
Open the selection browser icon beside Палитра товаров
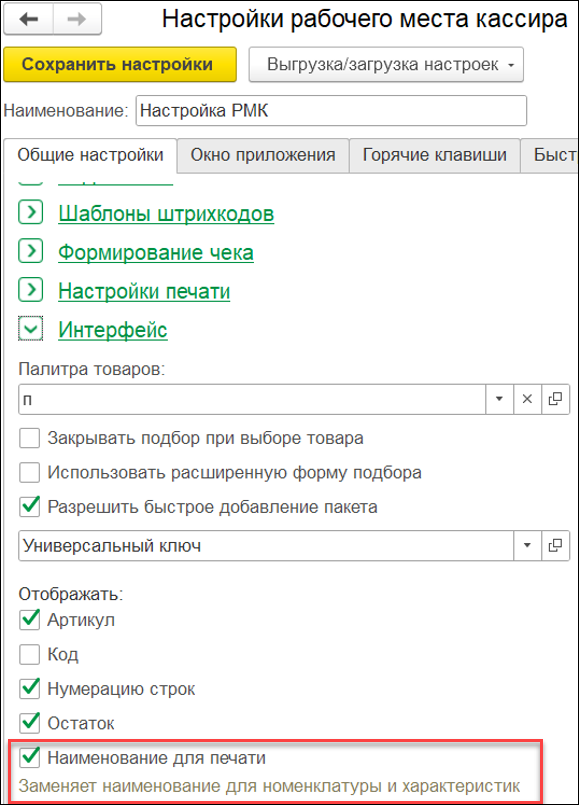556,398
